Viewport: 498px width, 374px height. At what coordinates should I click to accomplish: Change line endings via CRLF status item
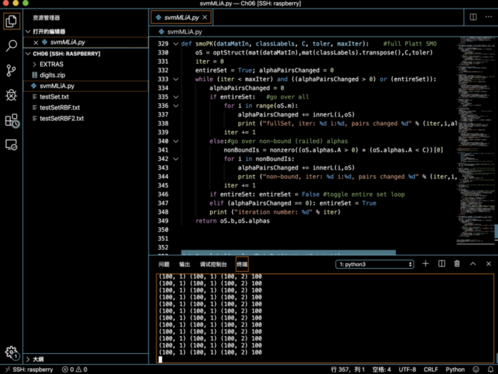pos(431,369)
